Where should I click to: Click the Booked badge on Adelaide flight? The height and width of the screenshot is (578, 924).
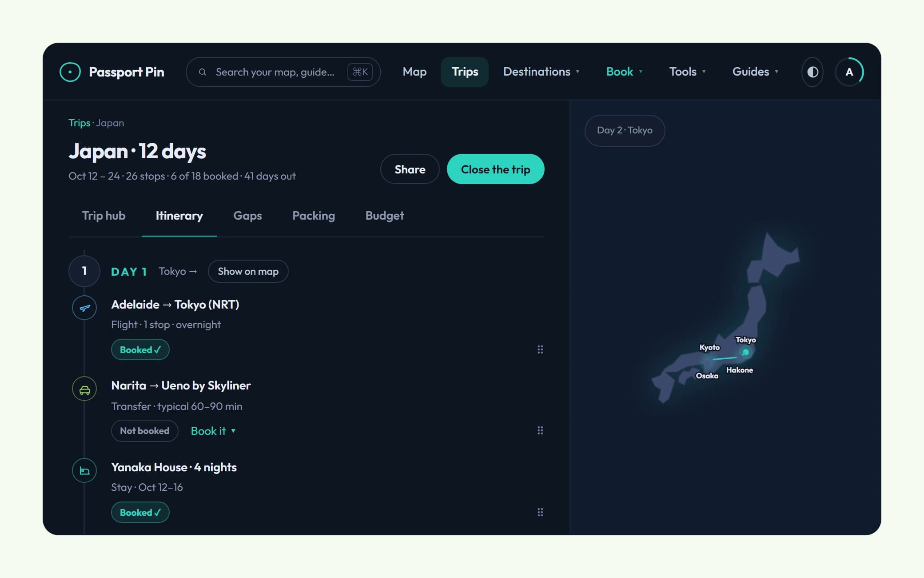pos(140,349)
